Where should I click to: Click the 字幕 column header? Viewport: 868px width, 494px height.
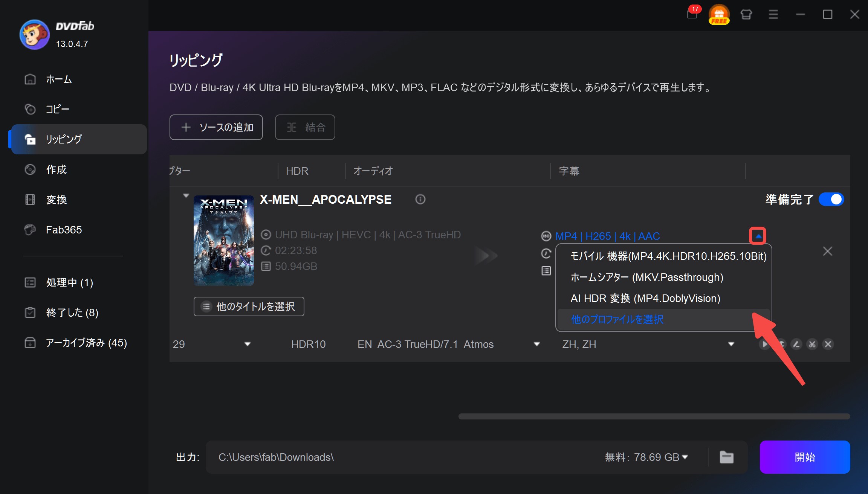569,171
